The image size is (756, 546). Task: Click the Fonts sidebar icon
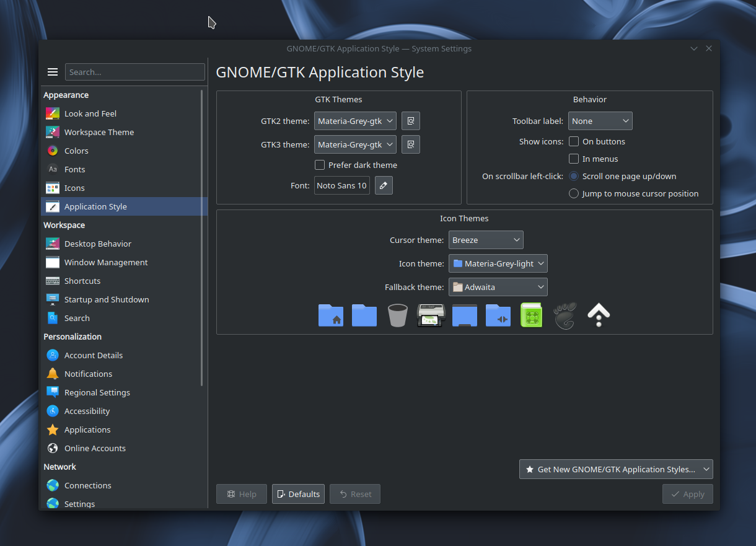[53, 169]
